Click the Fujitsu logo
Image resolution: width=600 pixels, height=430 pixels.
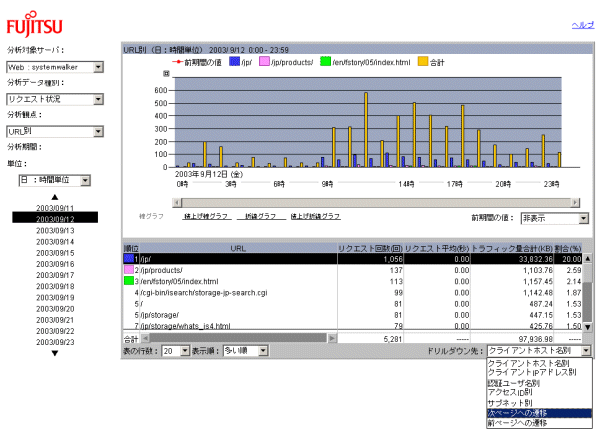tap(34, 24)
